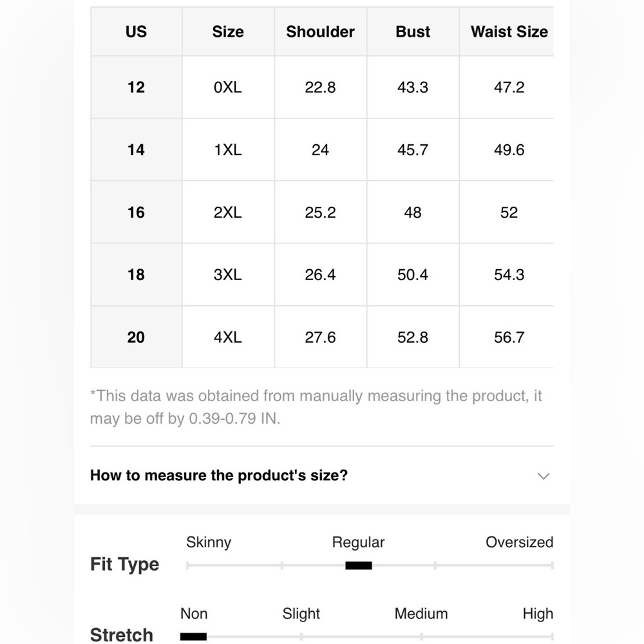Expand the chevron beside How to measure

point(544,476)
